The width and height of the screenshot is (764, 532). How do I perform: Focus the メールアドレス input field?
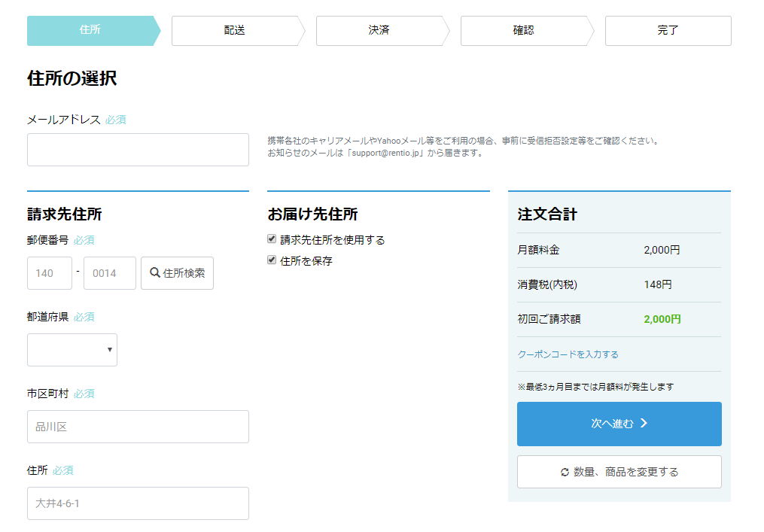click(138, 150)
